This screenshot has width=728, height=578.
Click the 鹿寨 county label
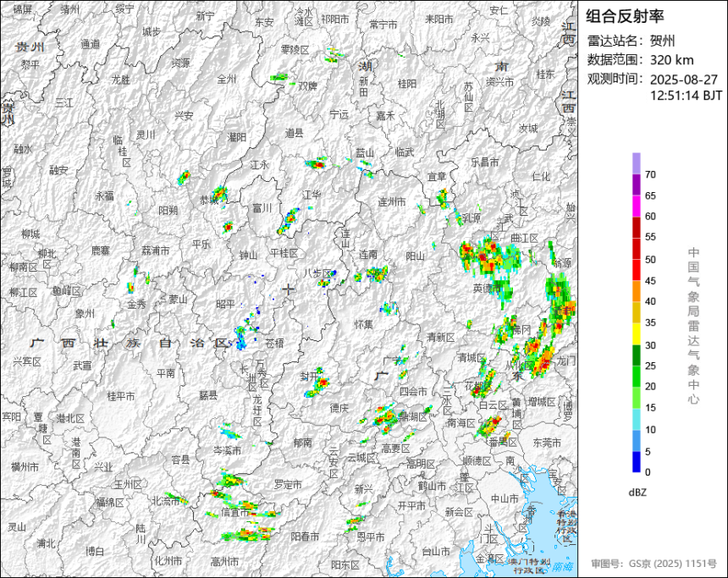[x=100, y=250]
